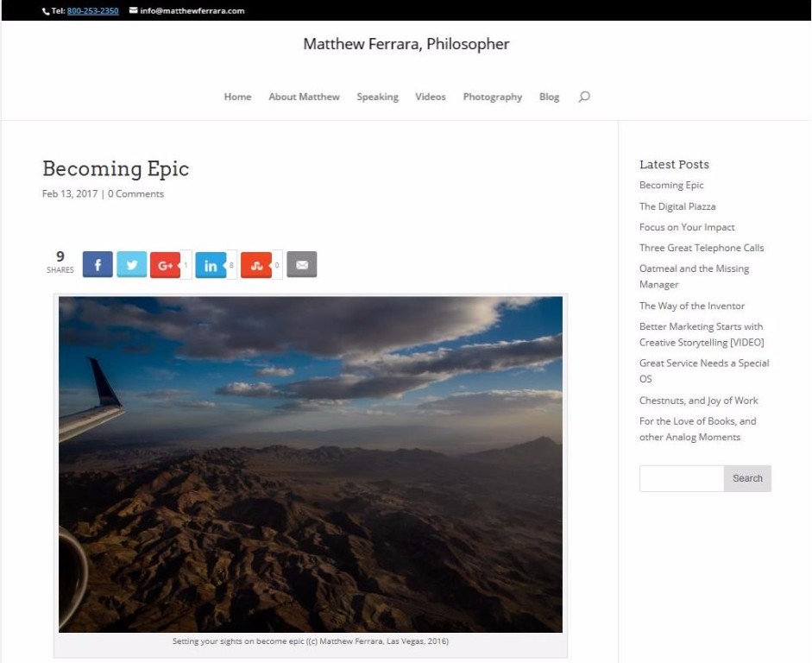Share the post on Facebook

(x=98, y=265)
